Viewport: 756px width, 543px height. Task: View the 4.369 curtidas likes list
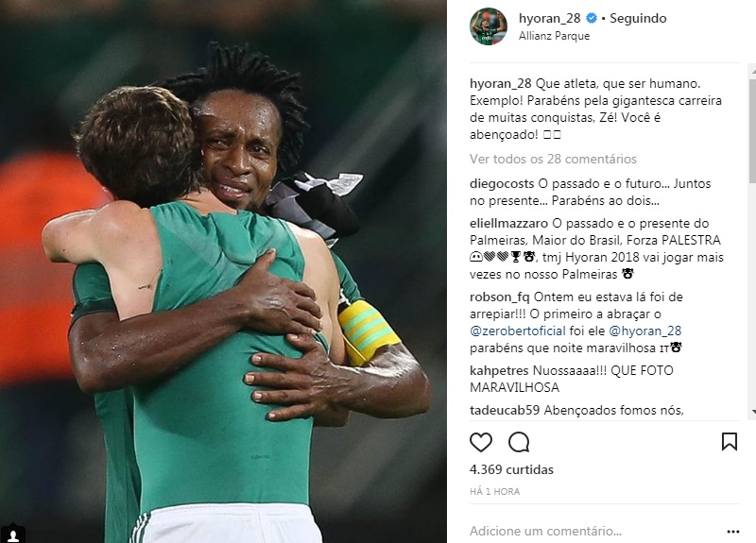coord(511,469)
